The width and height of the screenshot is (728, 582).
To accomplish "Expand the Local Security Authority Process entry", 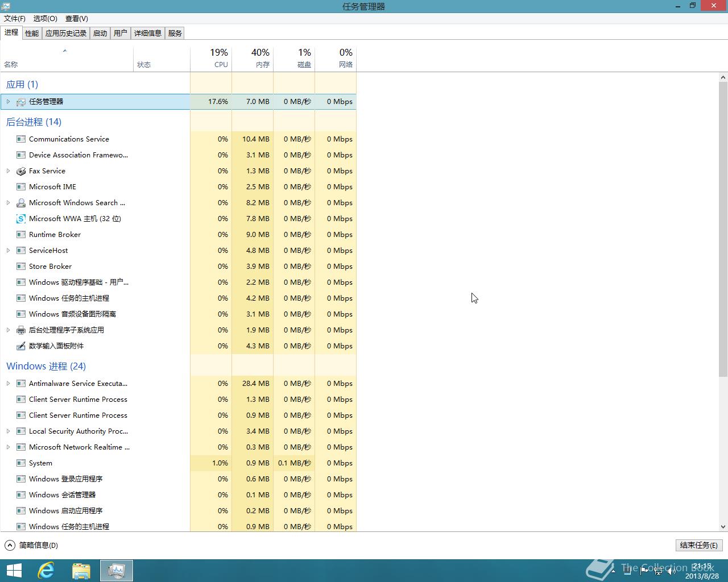I will (8, 431).
